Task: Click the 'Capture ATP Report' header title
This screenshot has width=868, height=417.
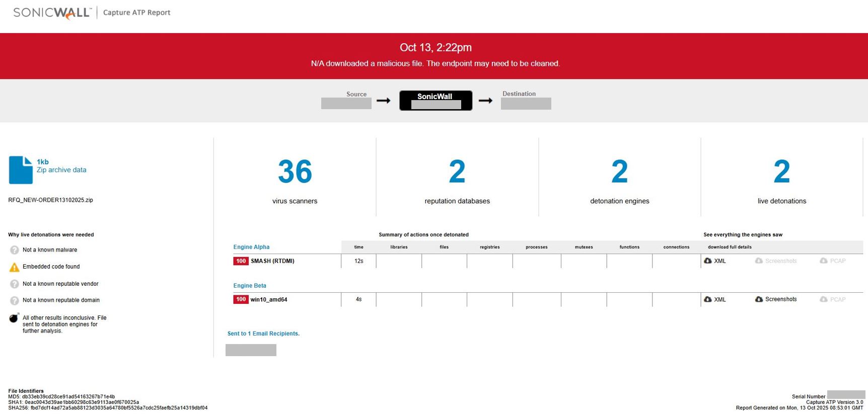Action: point(137,13)
